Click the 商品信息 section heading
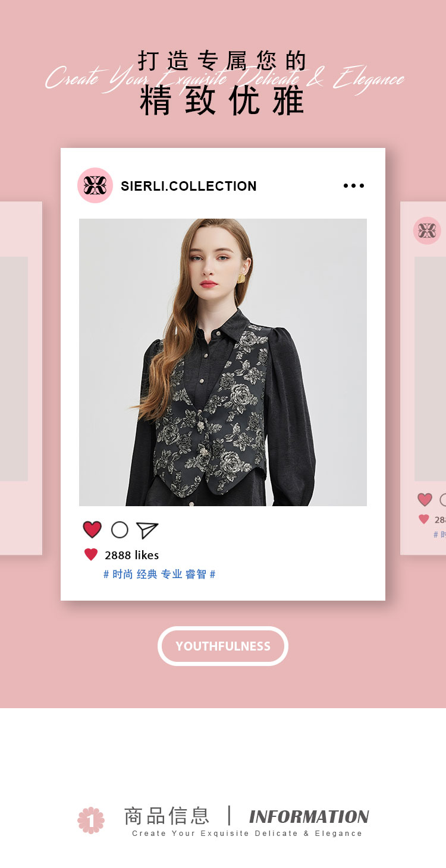 [x=167, y=816]
